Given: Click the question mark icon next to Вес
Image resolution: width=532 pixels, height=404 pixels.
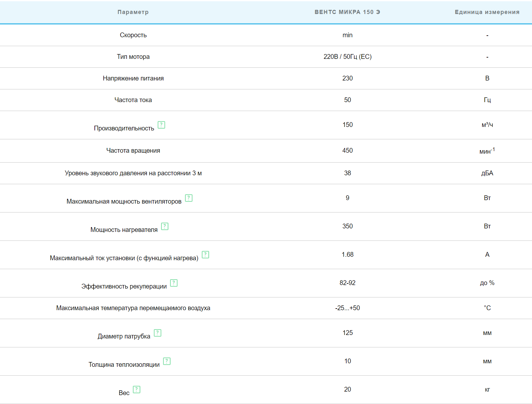Looking at the screenshot, I should [x=136, y=389].
